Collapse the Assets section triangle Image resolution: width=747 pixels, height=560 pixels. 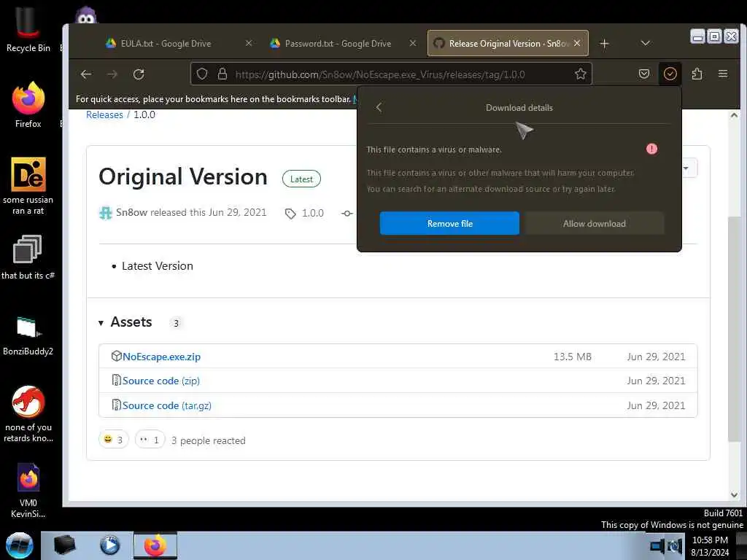(x=101, y=323)
